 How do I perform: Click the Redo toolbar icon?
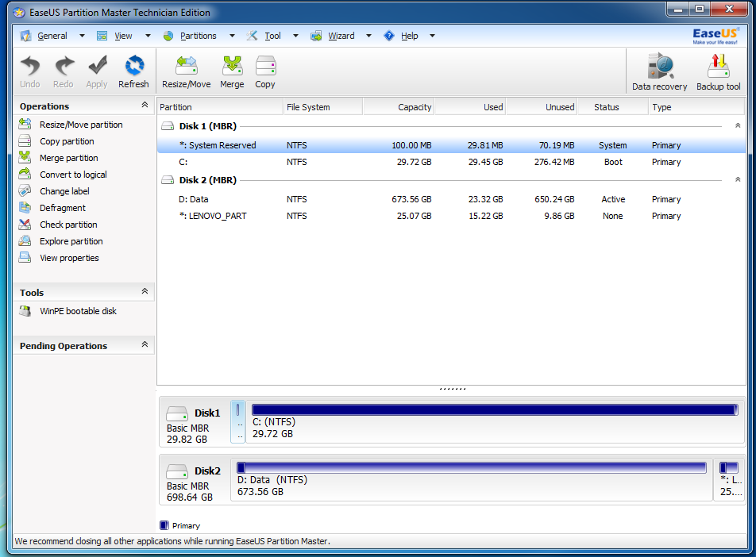(64, 66)
